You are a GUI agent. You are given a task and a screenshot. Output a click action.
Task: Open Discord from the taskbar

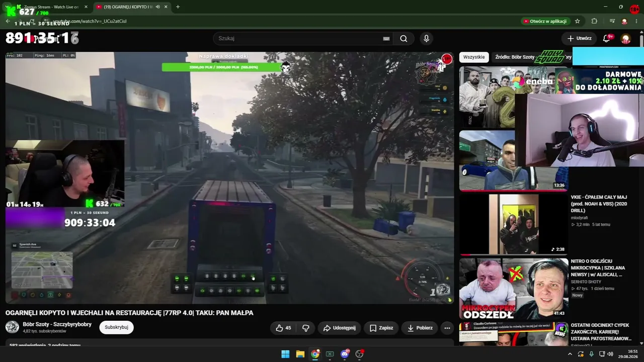click(345, 354)
